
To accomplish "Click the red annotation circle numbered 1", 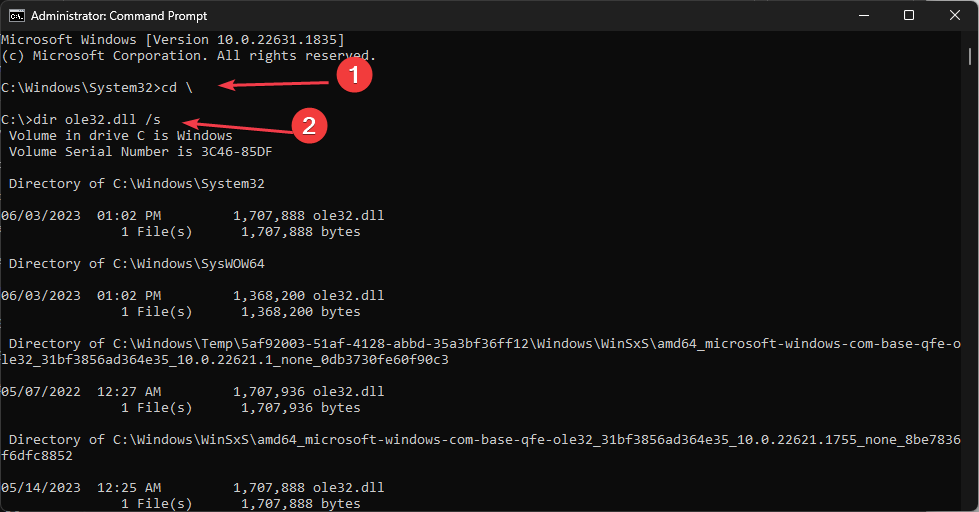I will pyautogui.click(x=354, y=76).
